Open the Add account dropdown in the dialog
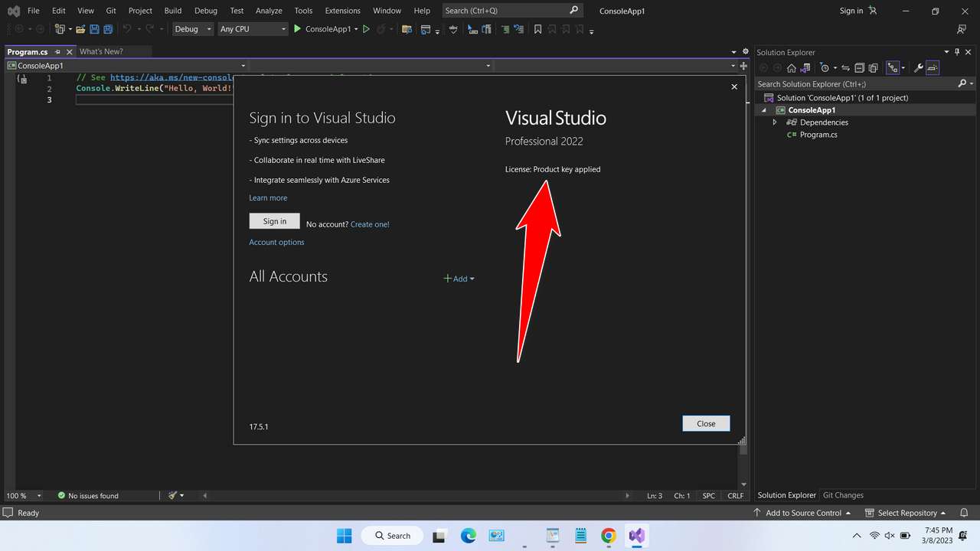This screenshot has width=980, height=551. click(x=459, y=279)
